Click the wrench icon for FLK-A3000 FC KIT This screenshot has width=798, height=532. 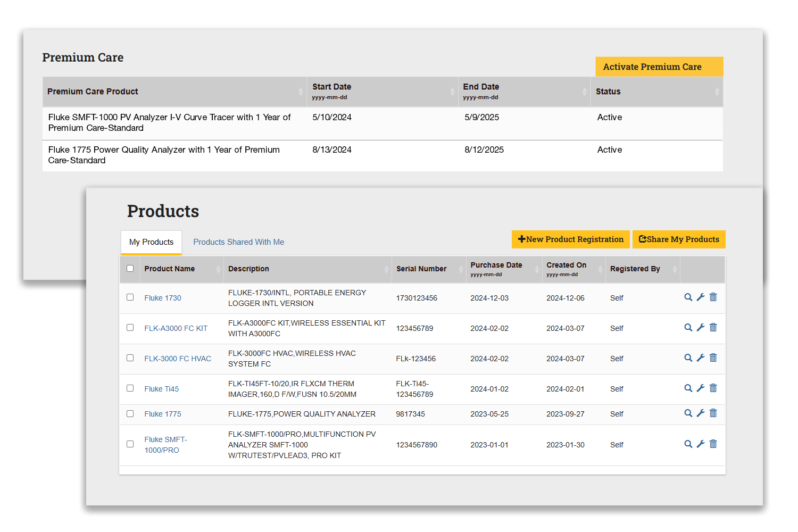[701, 328]
